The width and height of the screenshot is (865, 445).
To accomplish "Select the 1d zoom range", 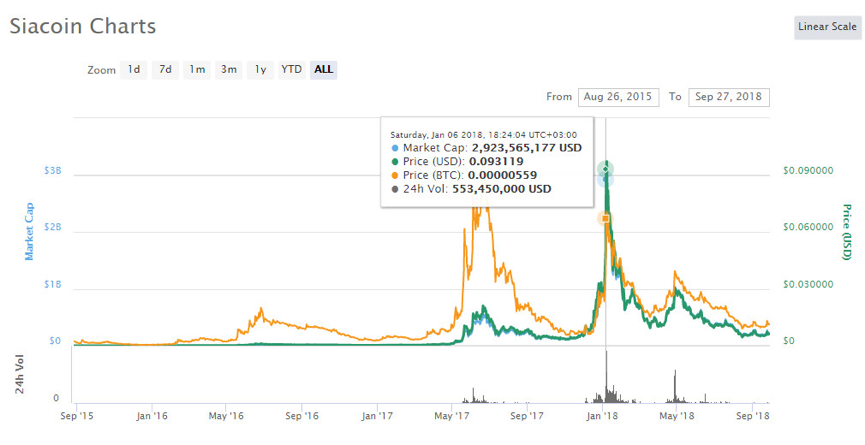I will tap(134, 69).
